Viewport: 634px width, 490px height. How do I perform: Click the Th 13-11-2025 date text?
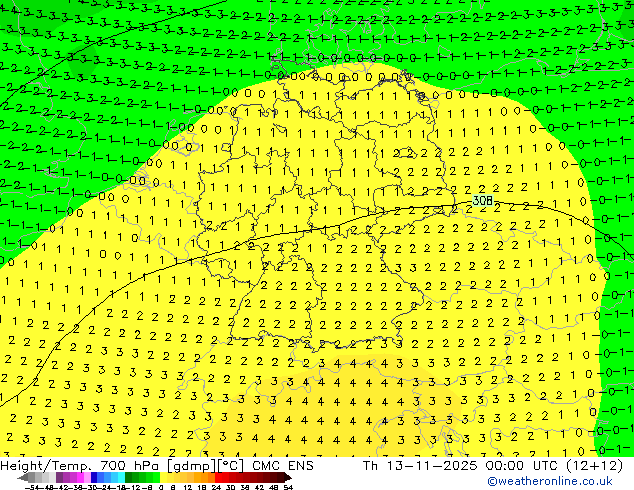coord(421,466)
